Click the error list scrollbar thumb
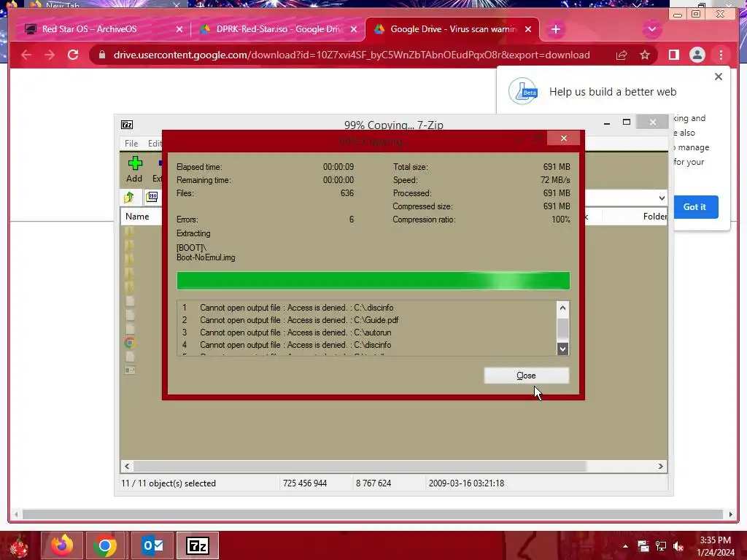Screen dimensions: 747x560 point(562,328)
